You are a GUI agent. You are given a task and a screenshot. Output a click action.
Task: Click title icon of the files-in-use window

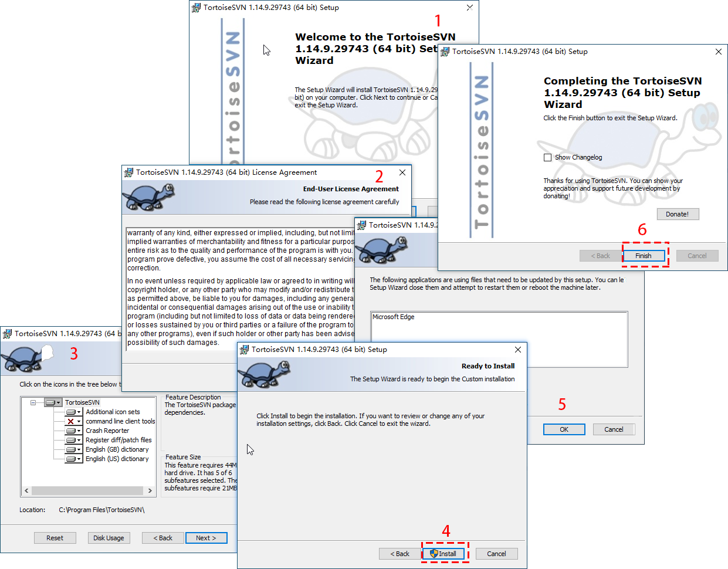point(361,225)
